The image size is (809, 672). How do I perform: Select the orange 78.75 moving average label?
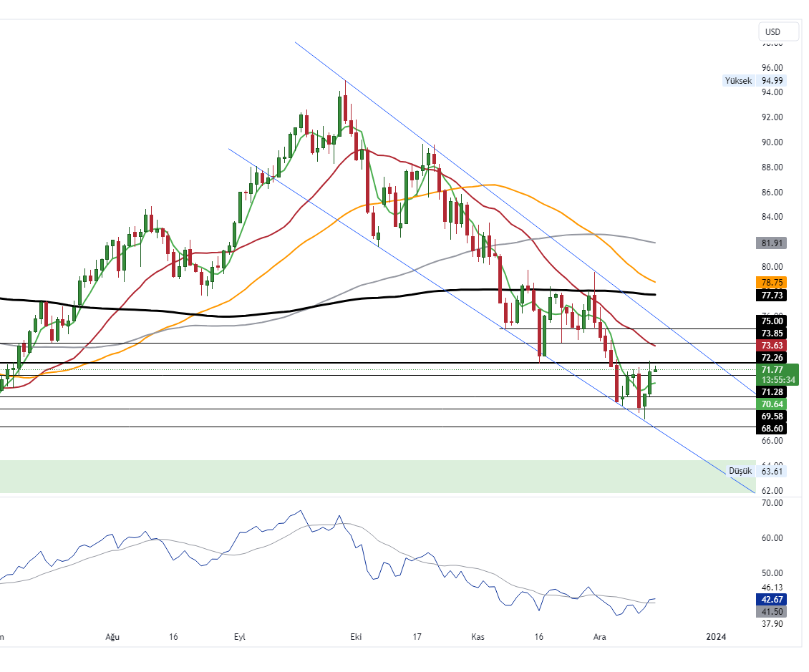[x=770, y=283]
